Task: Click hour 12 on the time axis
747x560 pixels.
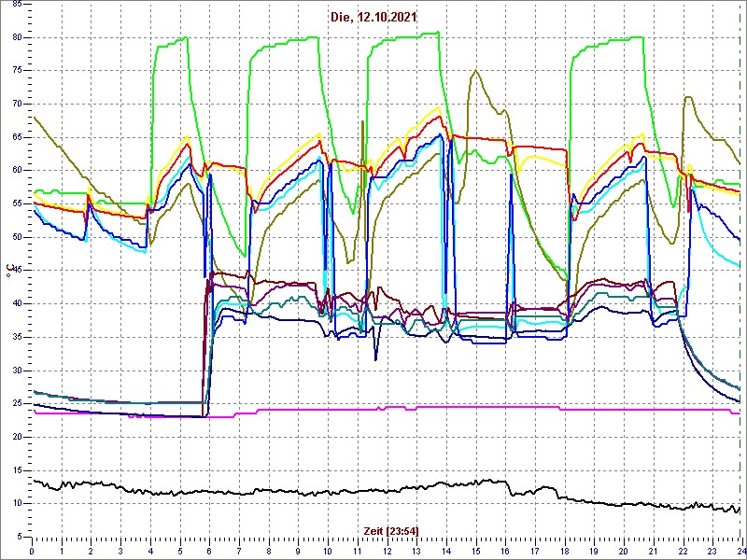Action: pyautogui.click(x=387, y=551)
